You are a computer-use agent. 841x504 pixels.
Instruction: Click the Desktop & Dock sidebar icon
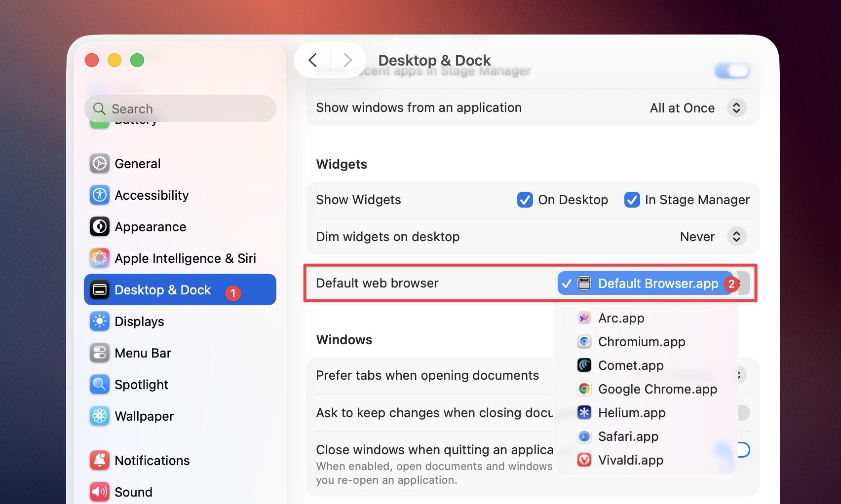pos(99,290)
